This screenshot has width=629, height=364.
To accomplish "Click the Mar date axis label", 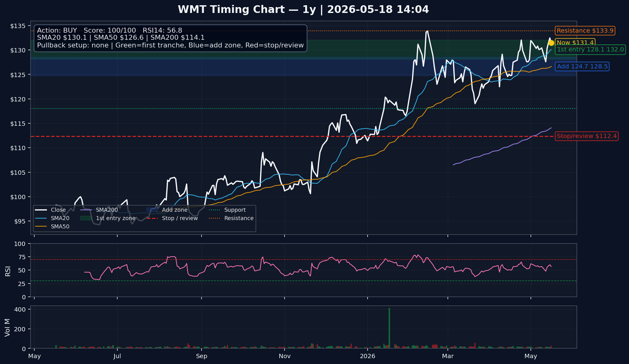I will coord(448,356).
